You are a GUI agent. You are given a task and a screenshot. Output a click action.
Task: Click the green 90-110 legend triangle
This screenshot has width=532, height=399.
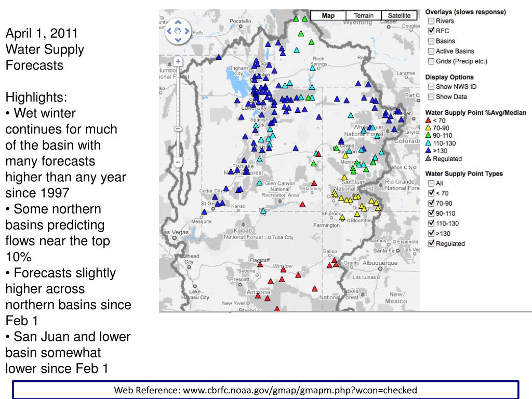pos(428,135)
